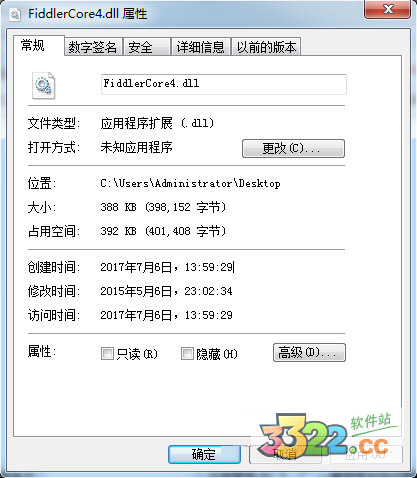
Task: Click the 3322.cc watermark logo
Action: click(x=328, y=435)
